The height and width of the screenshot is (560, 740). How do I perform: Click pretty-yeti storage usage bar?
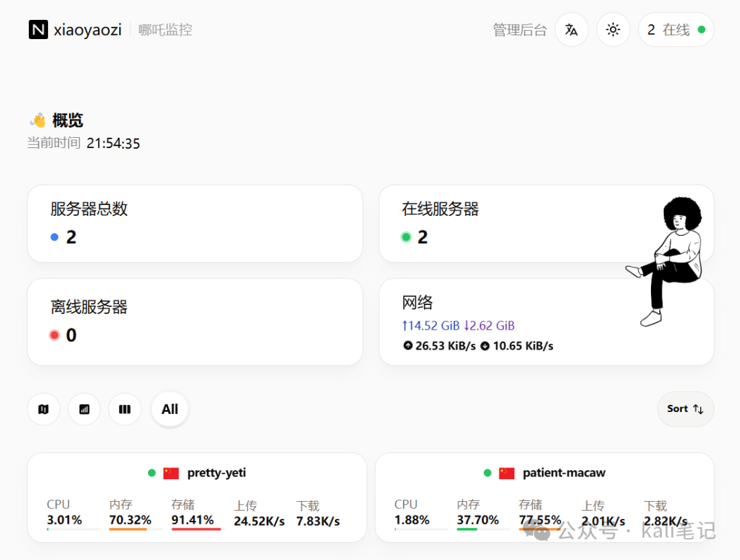[x=196, y=529]
